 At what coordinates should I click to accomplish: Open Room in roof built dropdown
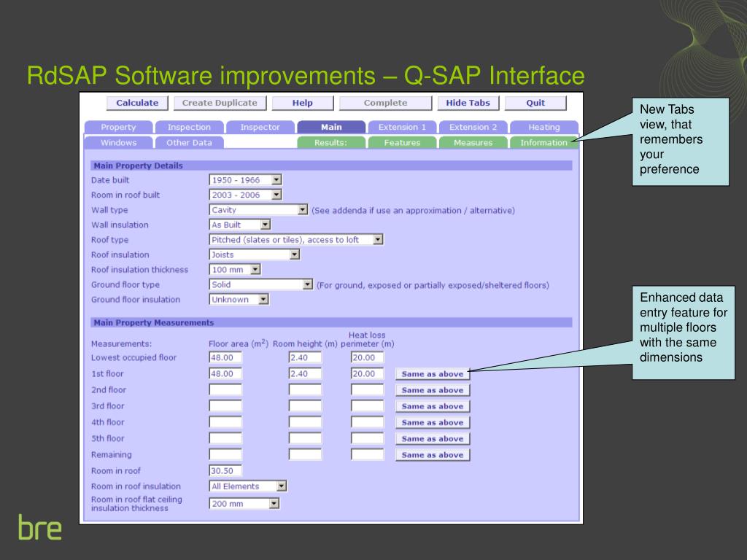pyautogui.click(x=246, y=195)
